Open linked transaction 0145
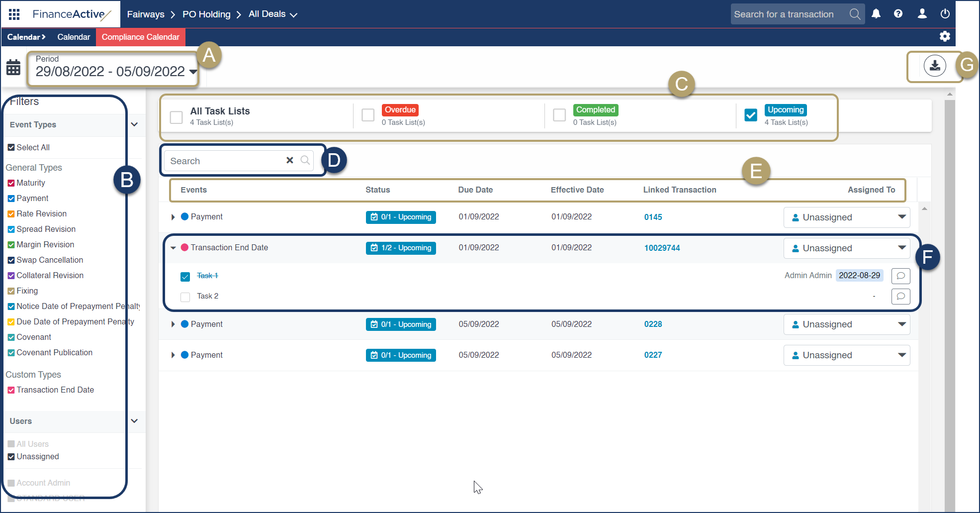This screenshot has height=513, width=980. click(653, 217)
